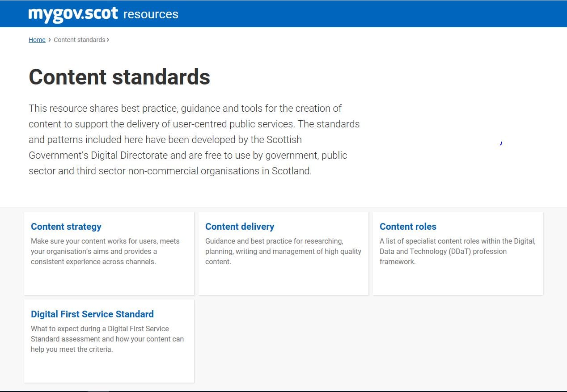Click the chevron right after Home breadcrumb
567x392 pixels.
pyautogui.click(x=50, y=40)
